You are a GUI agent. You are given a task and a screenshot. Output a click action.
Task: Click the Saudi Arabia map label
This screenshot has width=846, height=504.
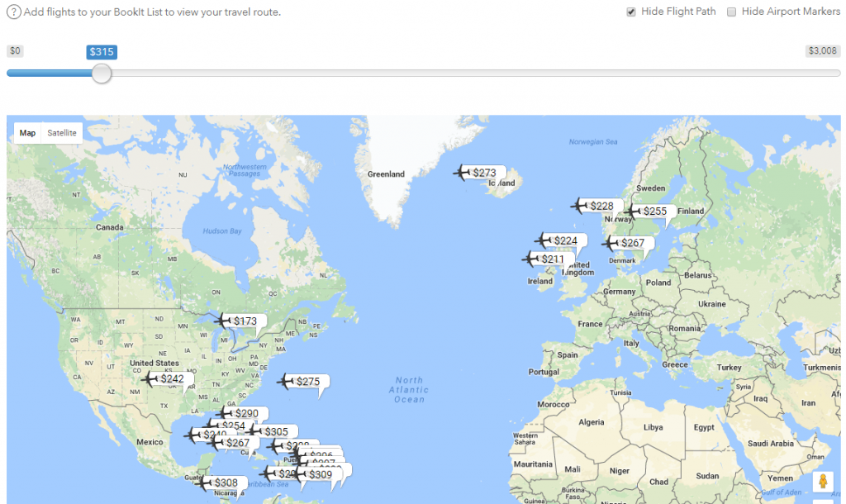(x=771, y=444)
